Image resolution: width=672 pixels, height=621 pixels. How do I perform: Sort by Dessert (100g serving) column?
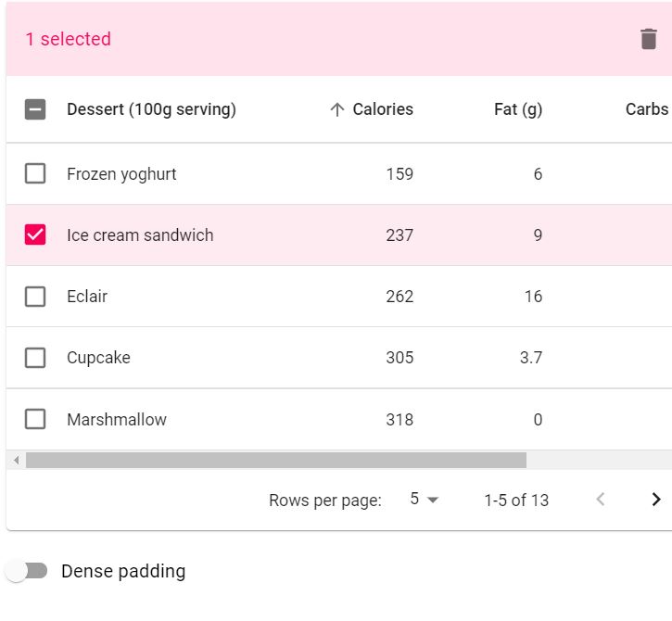point(151,109)
